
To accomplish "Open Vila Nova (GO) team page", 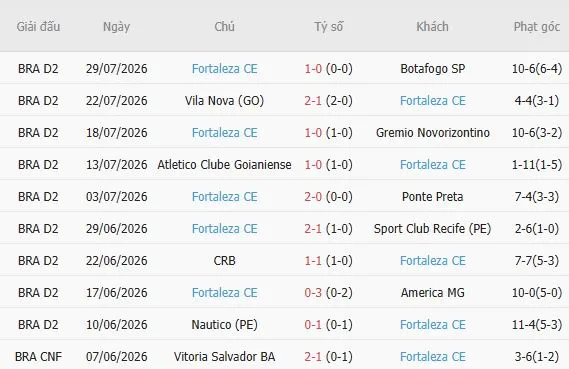I will (x=225, y=101).
